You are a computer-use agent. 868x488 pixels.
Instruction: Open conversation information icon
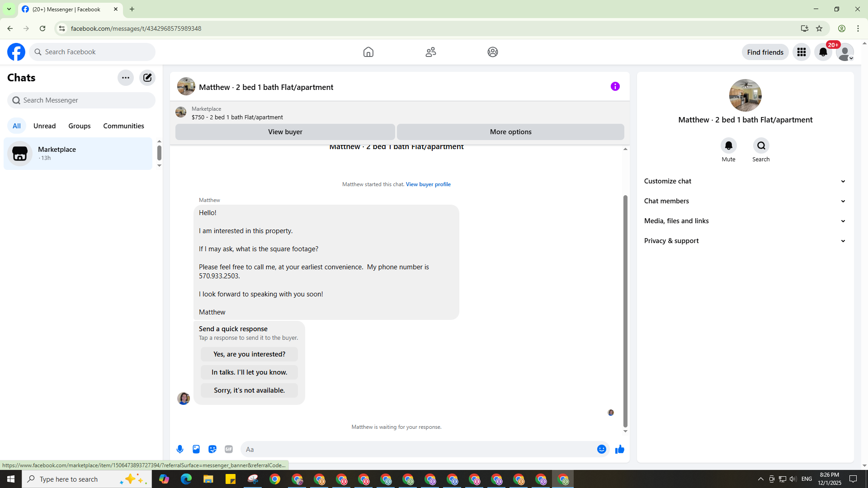point(615,86)
